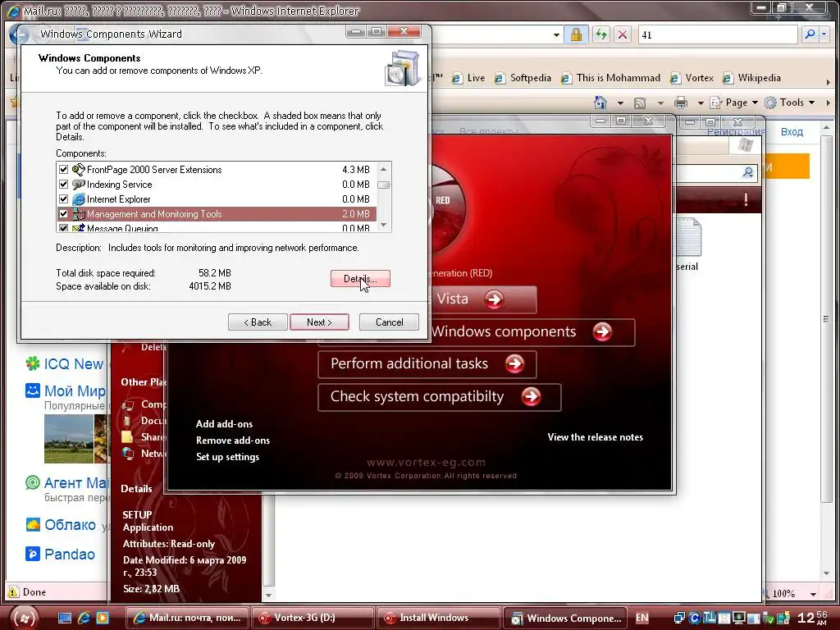This screenshot has width=840, height=630.
Task: Open the address bar history dropdown
Action: tap(557, 35)
